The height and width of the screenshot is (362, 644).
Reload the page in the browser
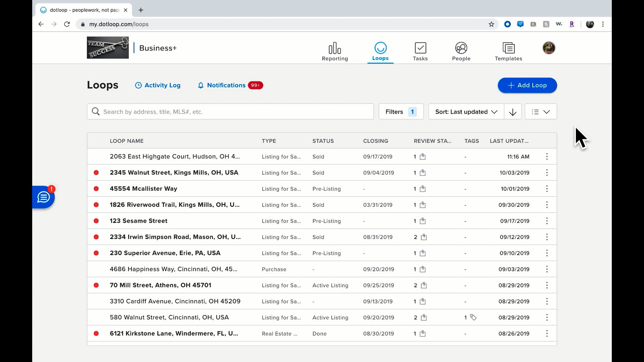67,24
